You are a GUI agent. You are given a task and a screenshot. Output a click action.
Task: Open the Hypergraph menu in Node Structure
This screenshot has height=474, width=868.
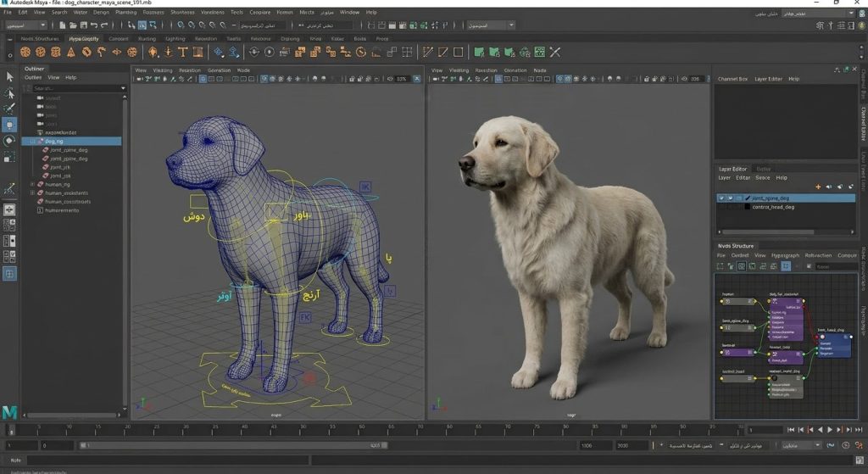[786, 256]
